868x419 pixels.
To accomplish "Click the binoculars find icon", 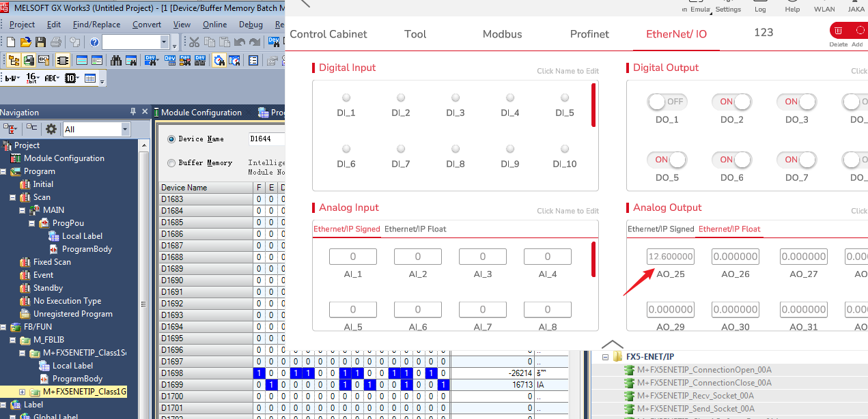I will click(x=115, y=61).
